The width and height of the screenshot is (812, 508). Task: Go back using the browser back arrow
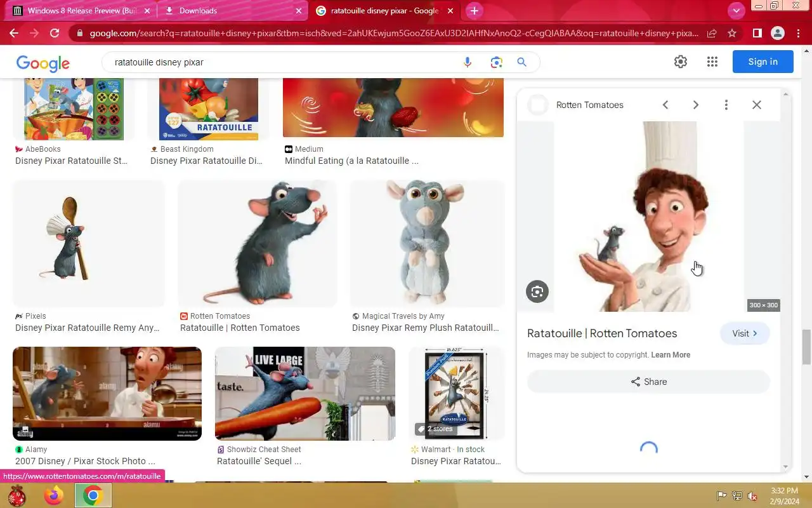point(14,33)
